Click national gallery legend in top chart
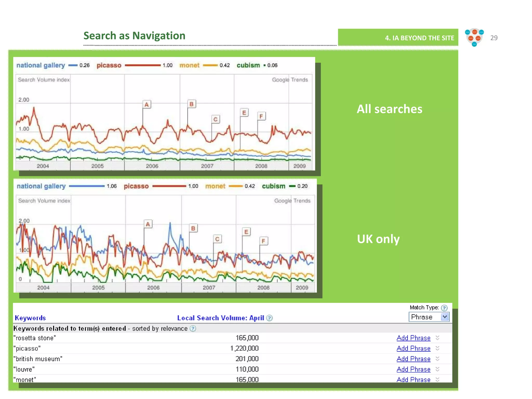Image resolution: width=532 pixels, height=399 pixels. (x=41, y=65)
